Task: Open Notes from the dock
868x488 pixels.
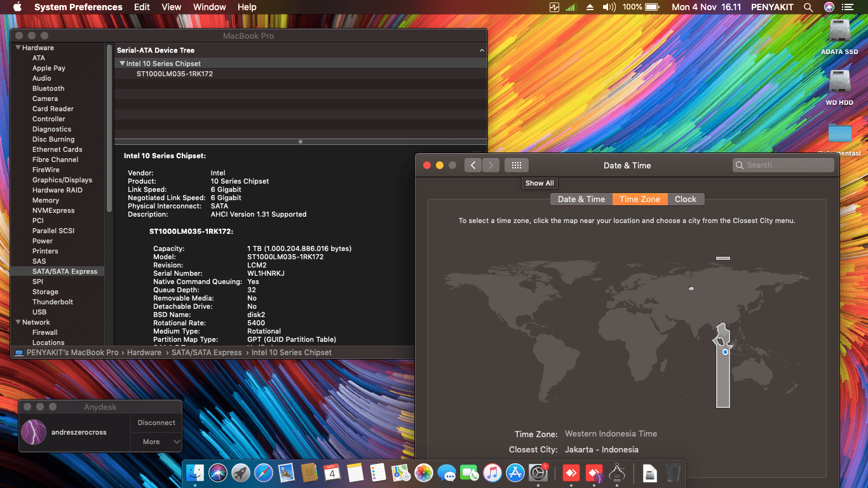Action: click(355, 473)
